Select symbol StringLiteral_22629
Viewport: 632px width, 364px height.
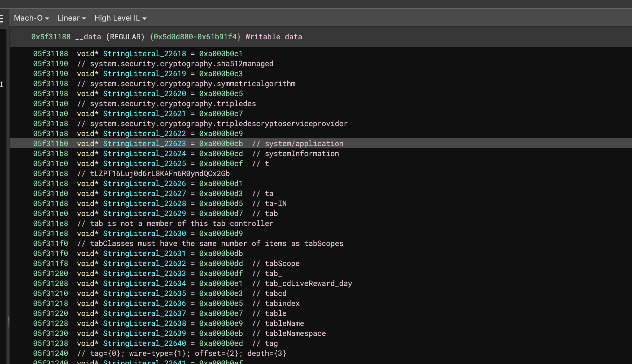click(145, 214)
